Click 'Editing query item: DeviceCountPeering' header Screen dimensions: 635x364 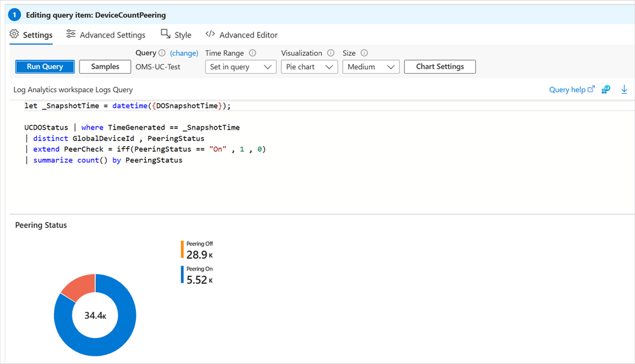[x=96, y=15]
